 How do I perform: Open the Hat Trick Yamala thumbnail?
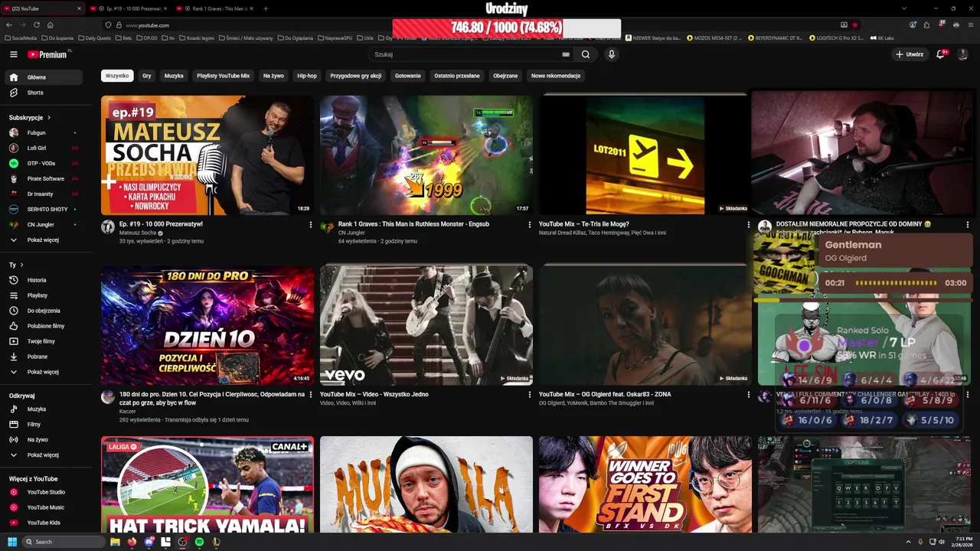click(207, 484)
